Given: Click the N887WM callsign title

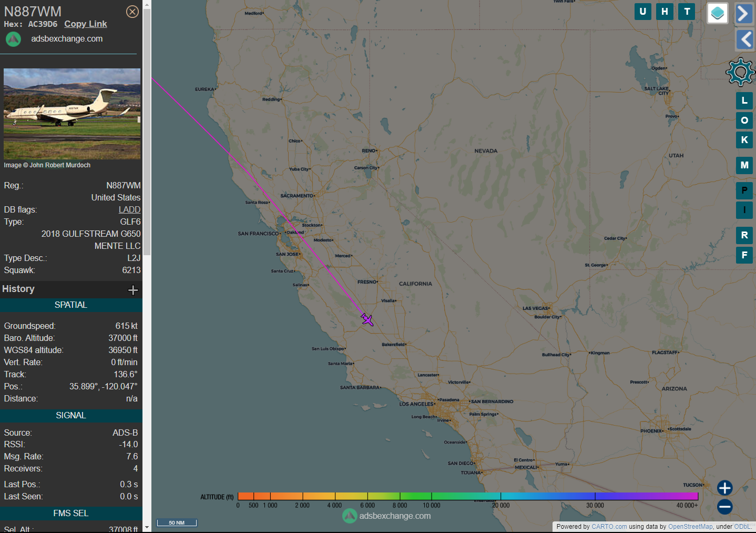Looking at the screenshot, I should (33, 12).
